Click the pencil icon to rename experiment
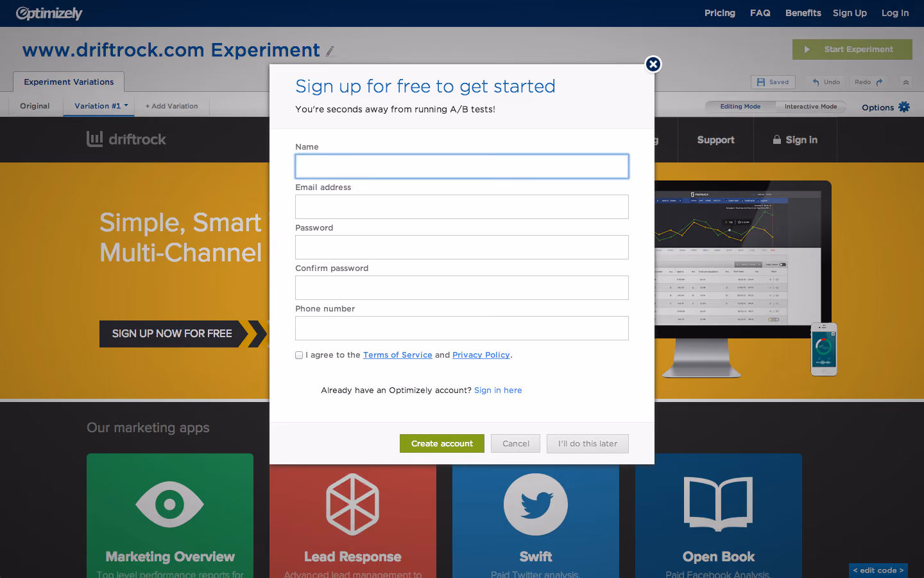 330,51
